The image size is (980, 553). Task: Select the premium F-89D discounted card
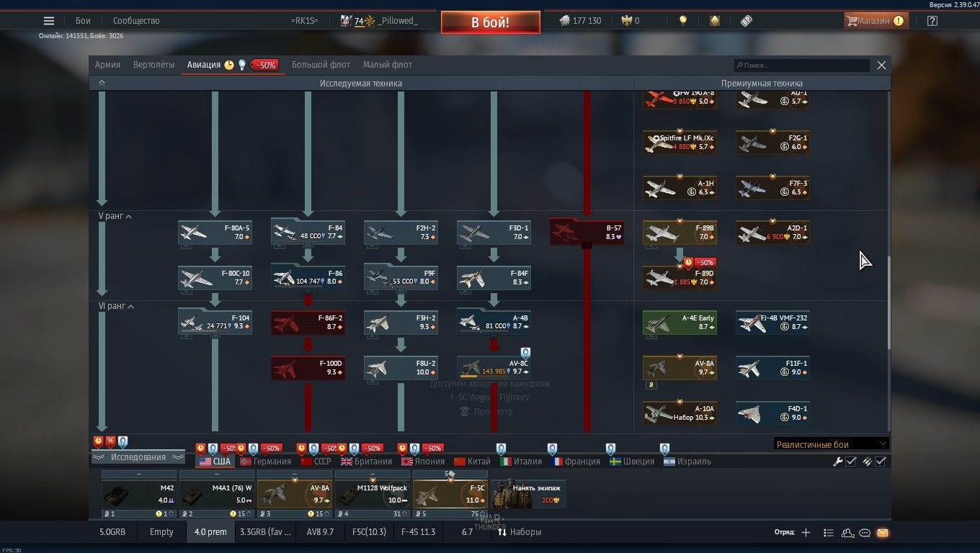pyautogui.click(x=680, y=278)
